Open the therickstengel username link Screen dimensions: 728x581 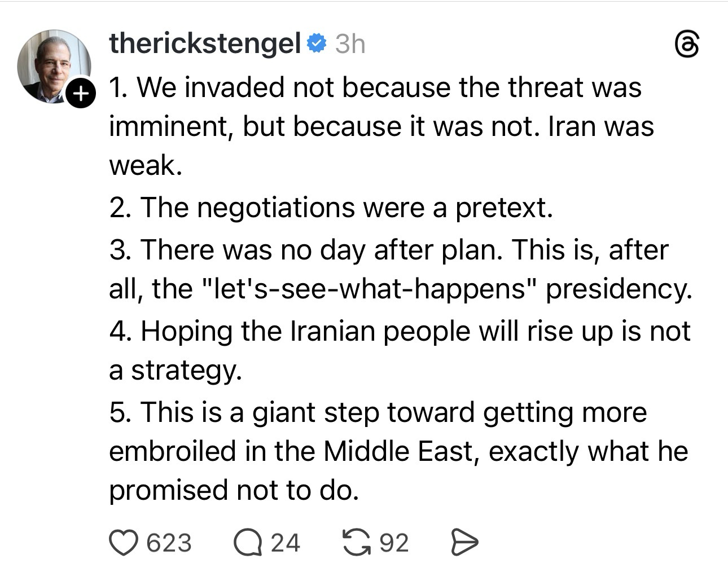204,43
